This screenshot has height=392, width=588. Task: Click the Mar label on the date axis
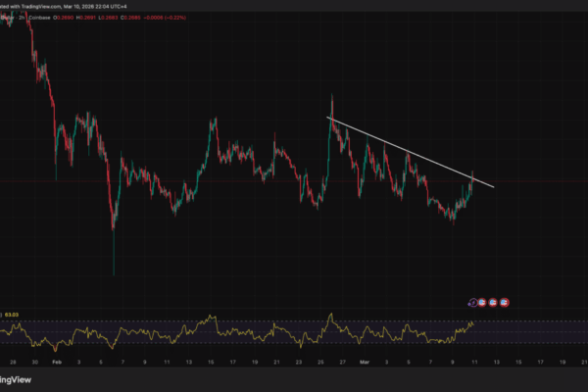[365, 361]
